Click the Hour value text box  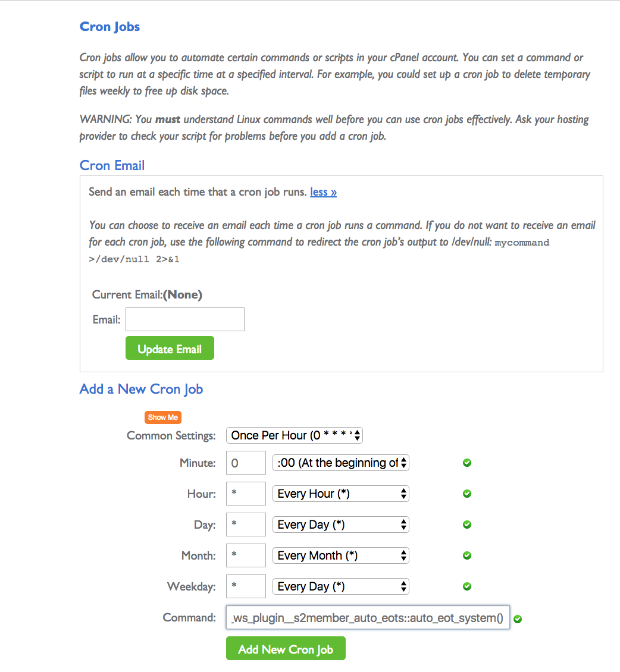246,494
